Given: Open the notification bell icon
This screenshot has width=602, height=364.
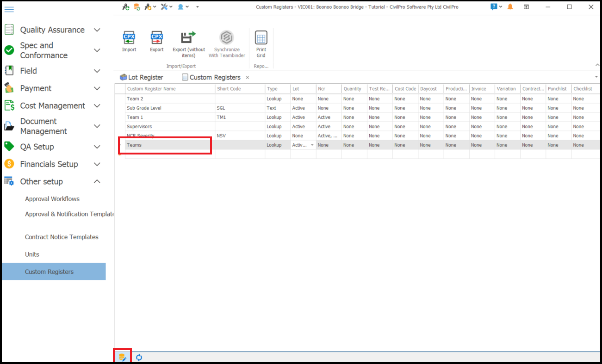Looking at the screenshot, I should point(510,7).
